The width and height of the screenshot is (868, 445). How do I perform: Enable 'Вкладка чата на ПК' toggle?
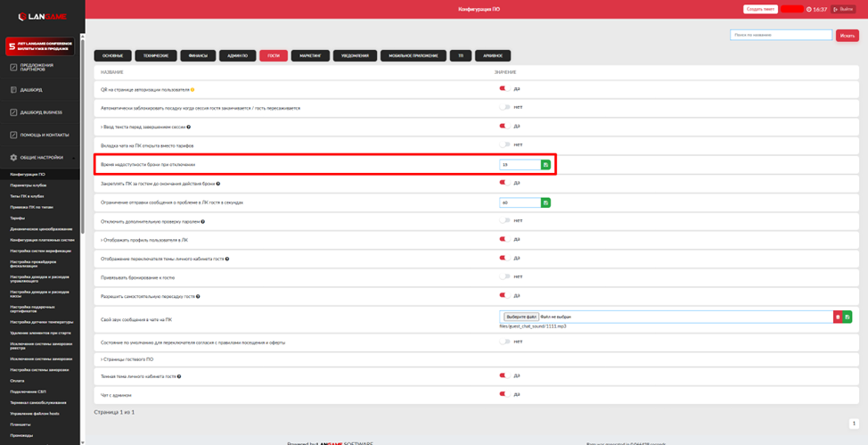(x=504, y=144)
